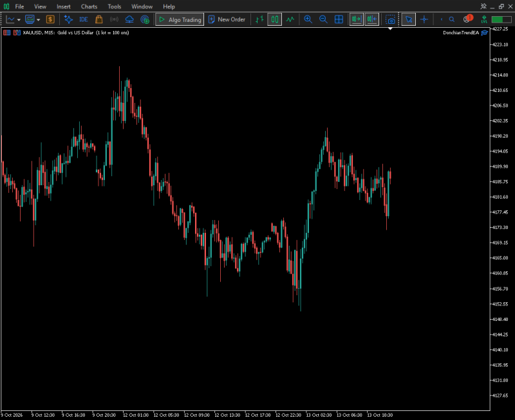Click the chart templates monitor icon

tap(30, 19)
